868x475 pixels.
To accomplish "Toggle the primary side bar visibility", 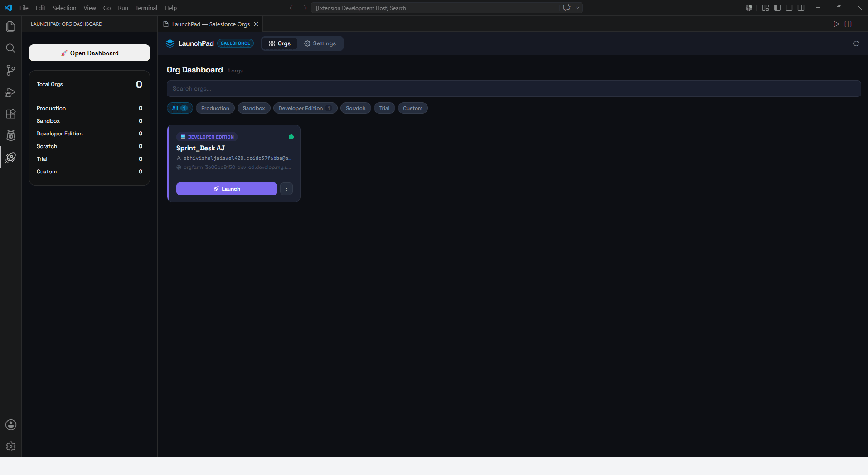I will (x=777, y=8).
